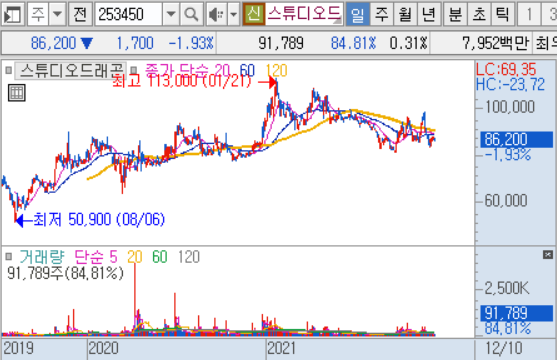Image resolution: width=557 pixels, height=360 pixels.
Task: Click 2021 on the time axis
Action: 281,348
